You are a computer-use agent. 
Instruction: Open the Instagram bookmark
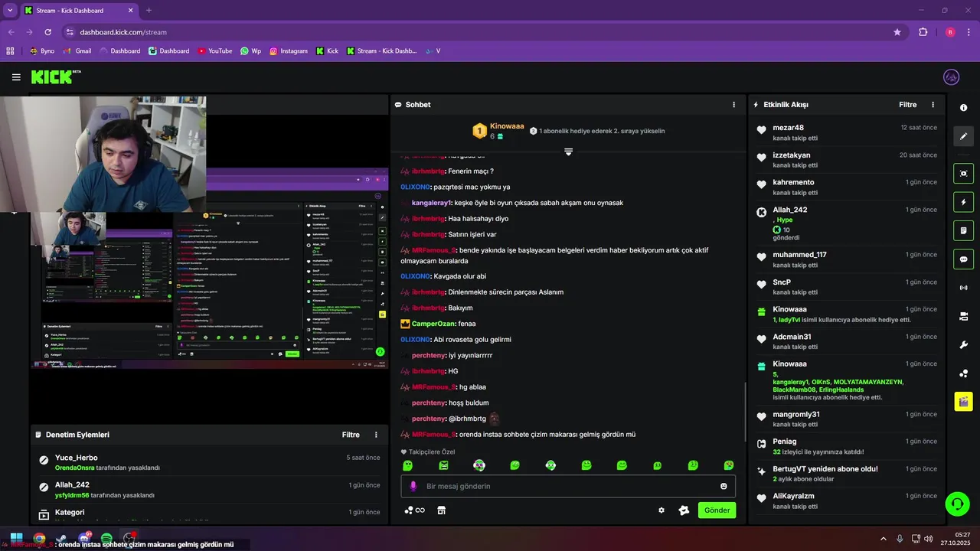[288, 51]
